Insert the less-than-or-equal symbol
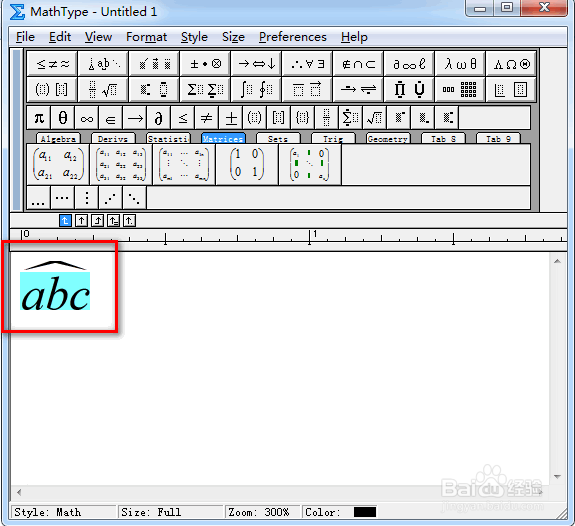575x526 pixels. [183, 118]
